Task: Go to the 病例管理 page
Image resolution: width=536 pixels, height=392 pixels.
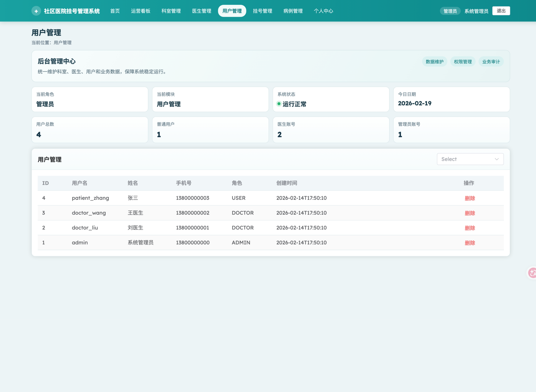Action: [x=293, y=11]
